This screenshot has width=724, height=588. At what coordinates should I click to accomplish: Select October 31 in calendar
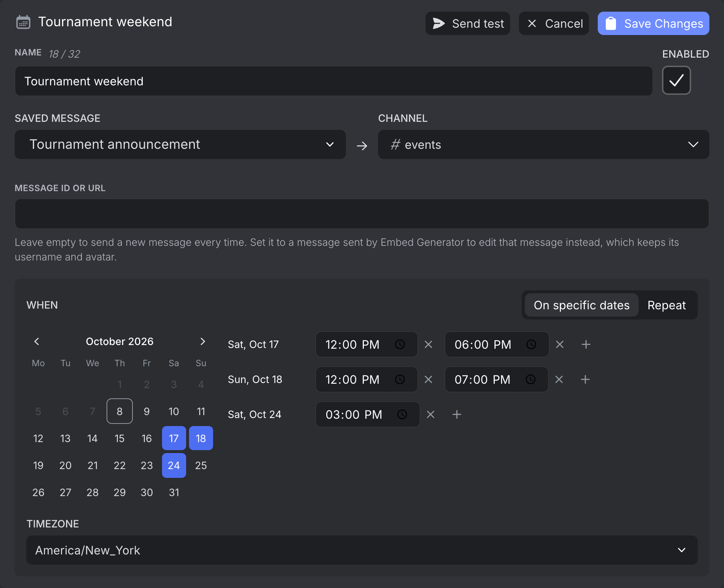174,492
